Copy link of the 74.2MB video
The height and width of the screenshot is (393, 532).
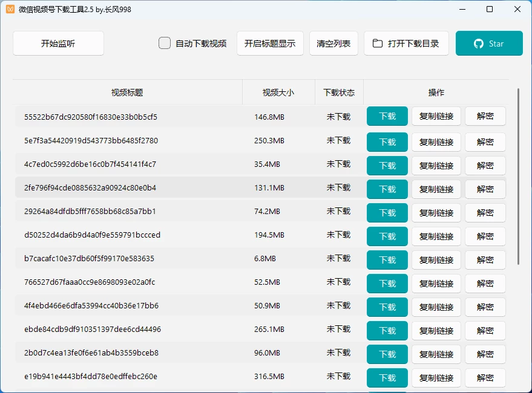[x=436, y=213]
